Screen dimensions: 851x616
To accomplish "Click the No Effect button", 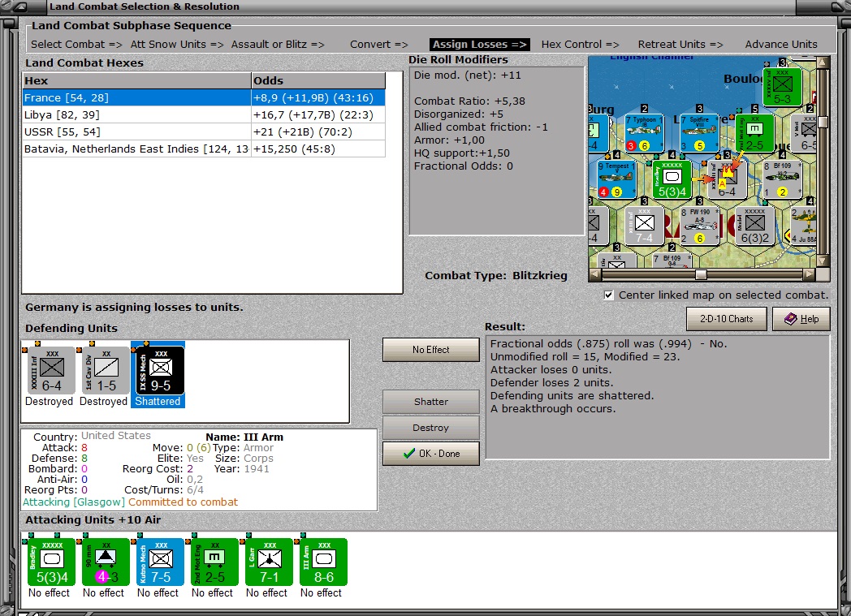I will coord(431,350).
